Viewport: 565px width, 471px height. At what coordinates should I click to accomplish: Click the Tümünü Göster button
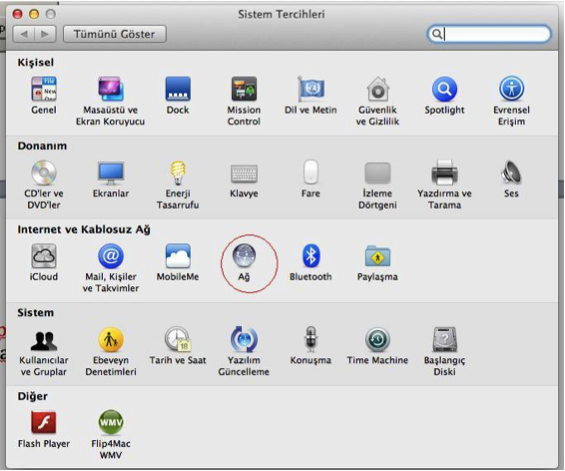(115, 34)
